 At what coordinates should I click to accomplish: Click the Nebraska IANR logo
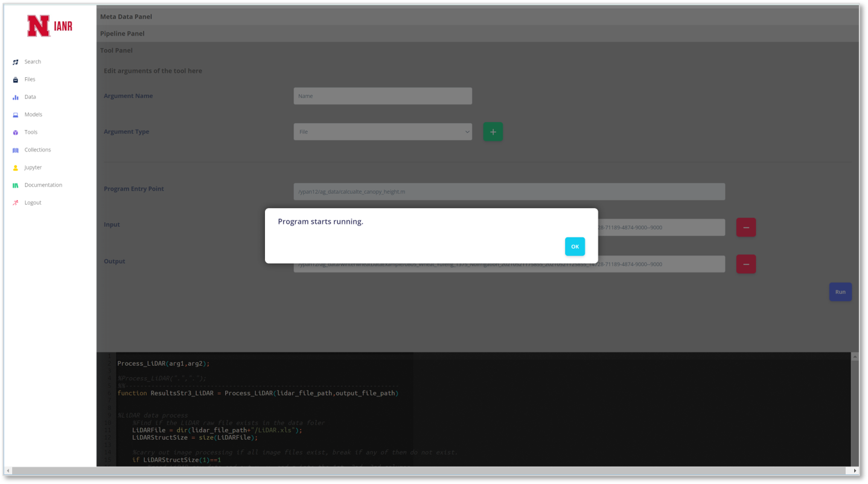point(49,26)
